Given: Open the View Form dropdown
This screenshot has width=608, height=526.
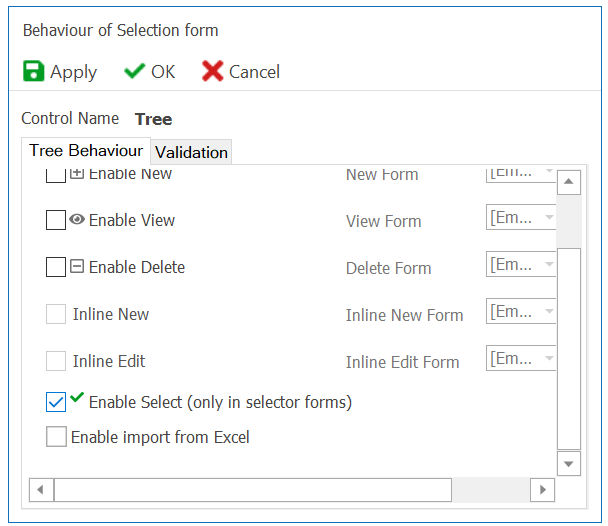Looking at the screenshot, I should (549, 217).
